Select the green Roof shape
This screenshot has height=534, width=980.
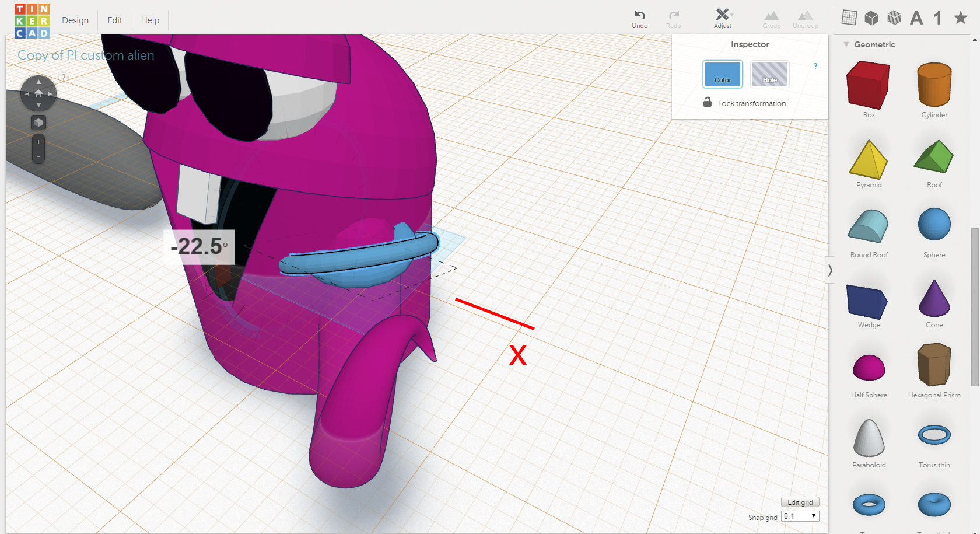[934, 156]
